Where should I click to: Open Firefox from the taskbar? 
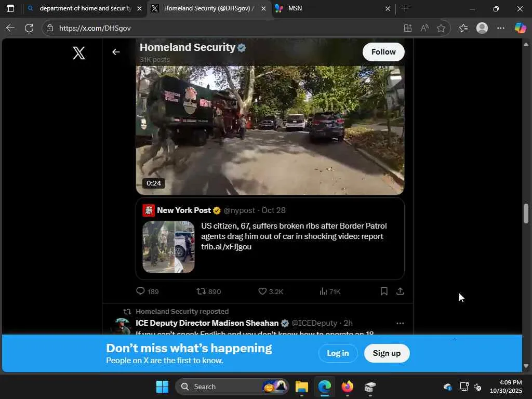pos(347,387)
